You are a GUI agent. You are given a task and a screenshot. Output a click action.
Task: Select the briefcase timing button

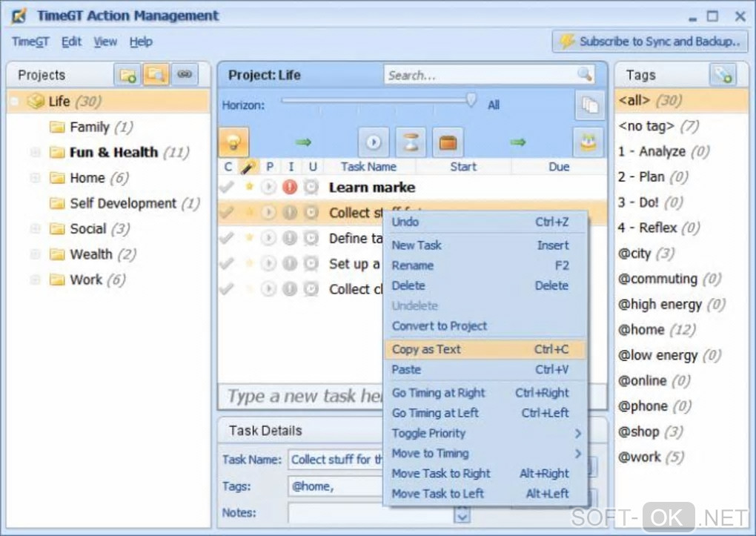point(448,142)
